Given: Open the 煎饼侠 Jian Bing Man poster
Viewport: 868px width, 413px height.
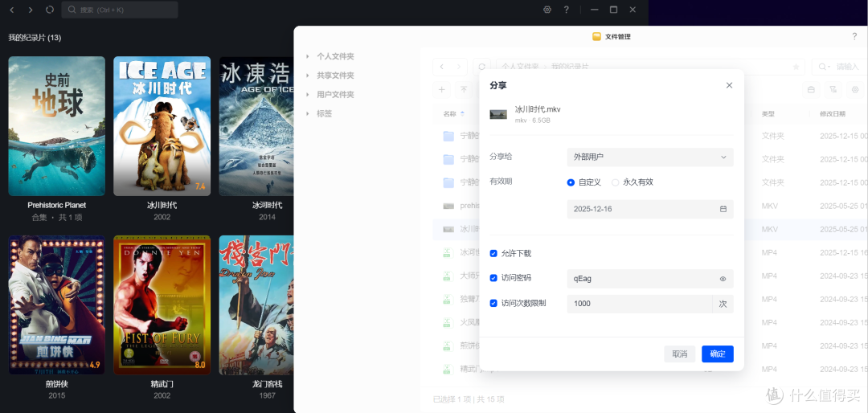Looking at the screenshot, I should point(56,305).
